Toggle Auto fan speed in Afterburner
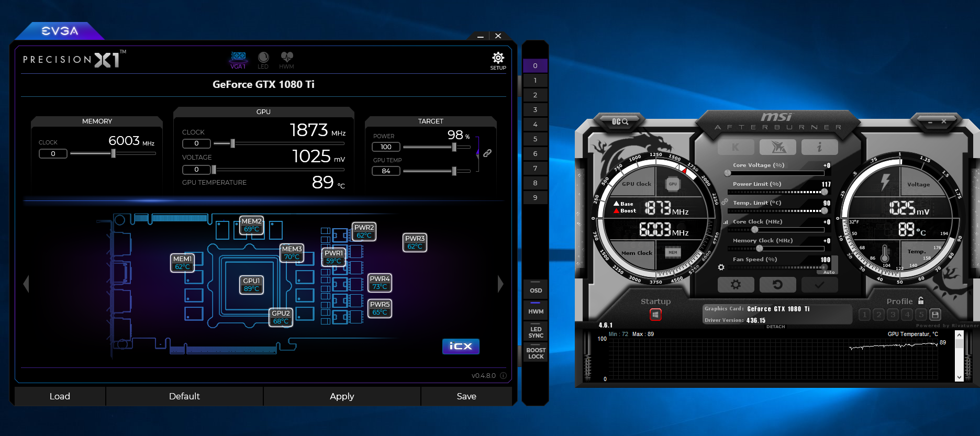 pos(829,272)
